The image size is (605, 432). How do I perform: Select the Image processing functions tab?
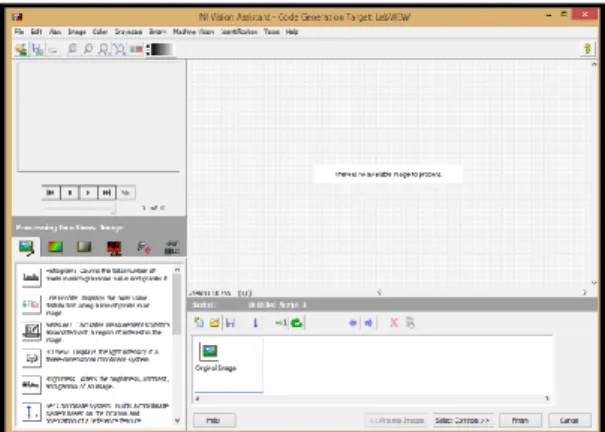tap(27, 247)
